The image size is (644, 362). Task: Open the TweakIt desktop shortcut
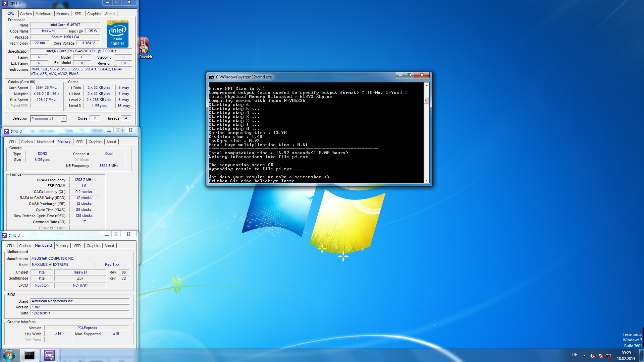(x=145, y=48)
